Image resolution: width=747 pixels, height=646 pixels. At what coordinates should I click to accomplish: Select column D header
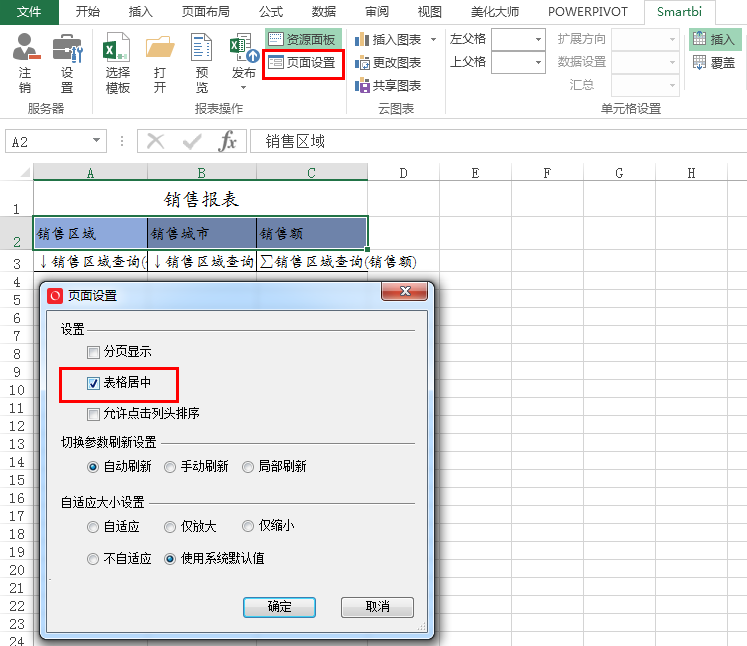click(x=404, y=173)
